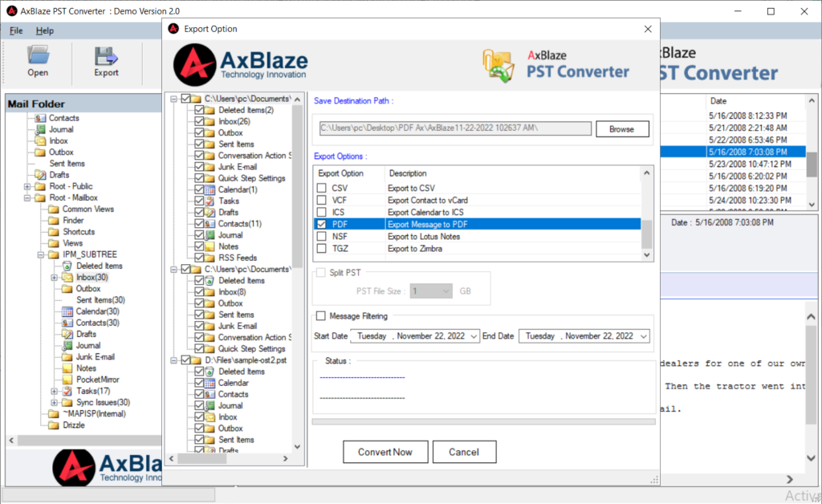Click the Browse button for destination path

point(624,128)
